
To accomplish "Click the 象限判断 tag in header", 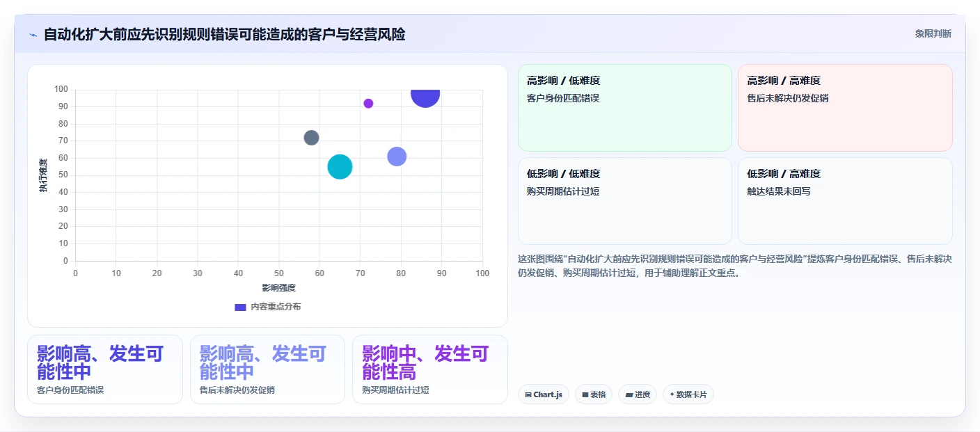I will [933, 33].
